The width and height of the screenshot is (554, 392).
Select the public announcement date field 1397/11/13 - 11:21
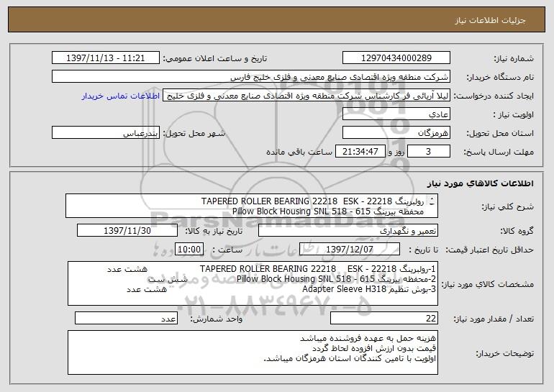tap(105, 58)
